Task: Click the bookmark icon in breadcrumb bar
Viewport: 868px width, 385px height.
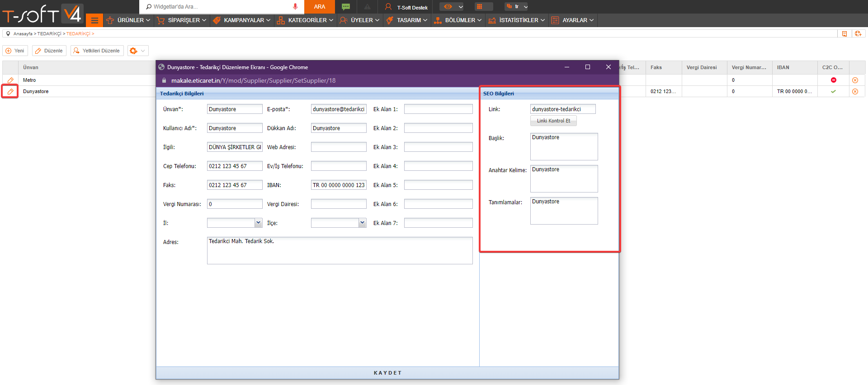Action: (844, 34)
